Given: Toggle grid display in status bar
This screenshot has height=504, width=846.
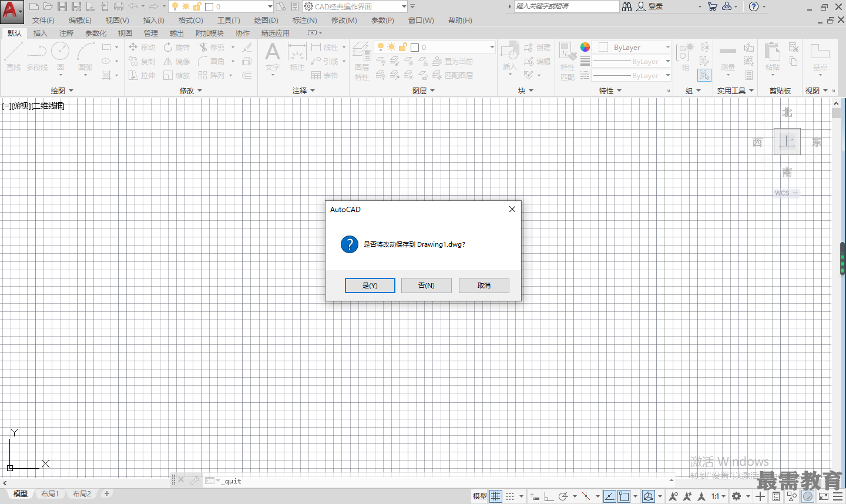Looking at the screenshot, I should [496, 496].
